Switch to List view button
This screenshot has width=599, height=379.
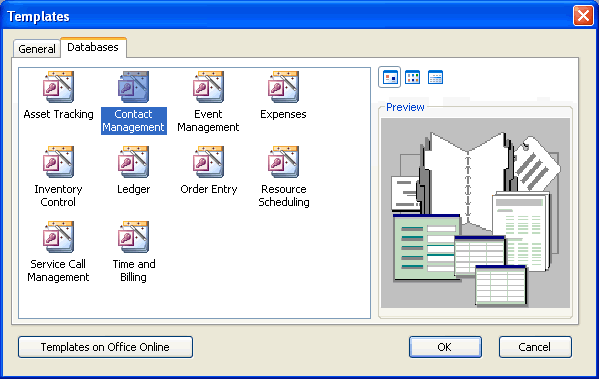pyautogui.click(x=413, y=77)
